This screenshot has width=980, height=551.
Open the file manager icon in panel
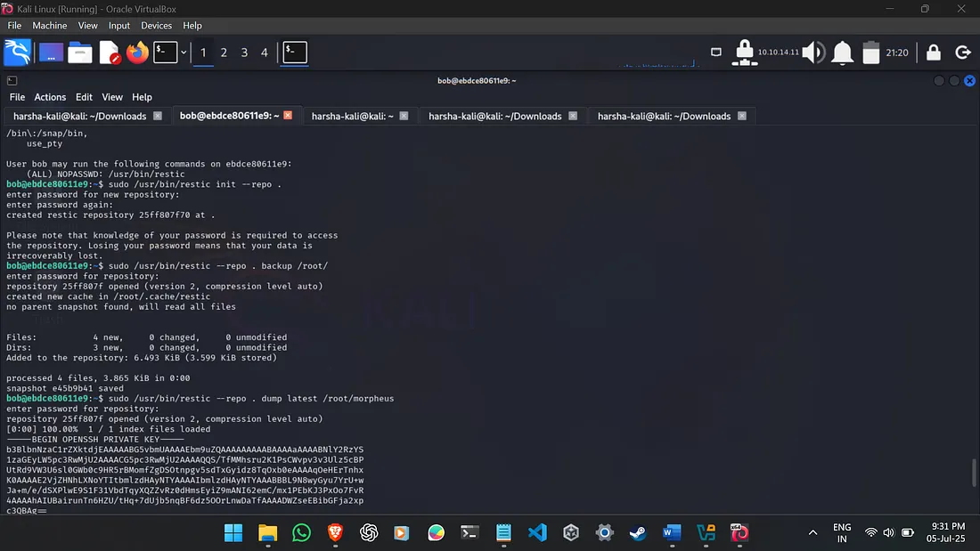tap(78, 52)
